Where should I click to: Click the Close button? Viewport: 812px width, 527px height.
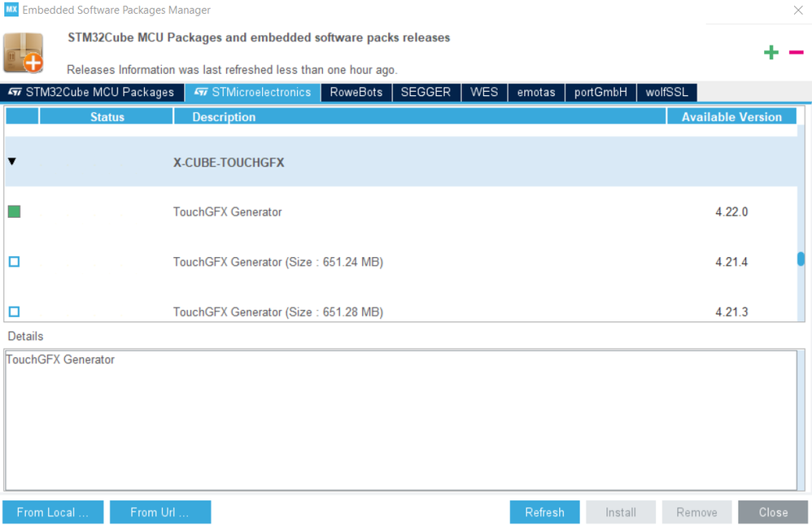773,512
